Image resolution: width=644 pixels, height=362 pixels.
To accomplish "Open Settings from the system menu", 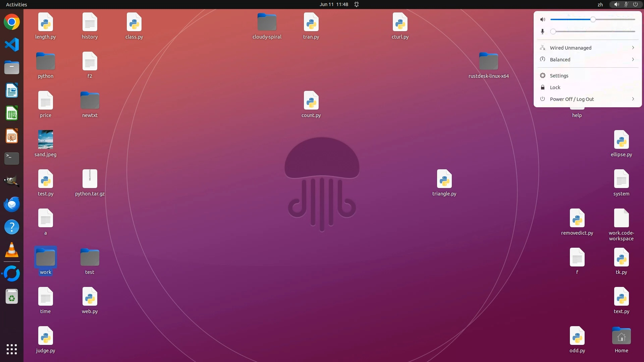I will coord(559,76).
